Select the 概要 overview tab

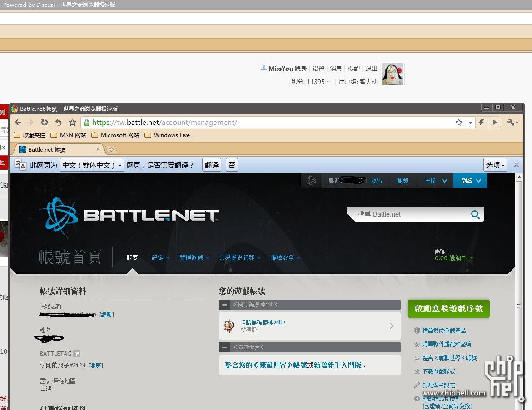click(x=132, y=258)
